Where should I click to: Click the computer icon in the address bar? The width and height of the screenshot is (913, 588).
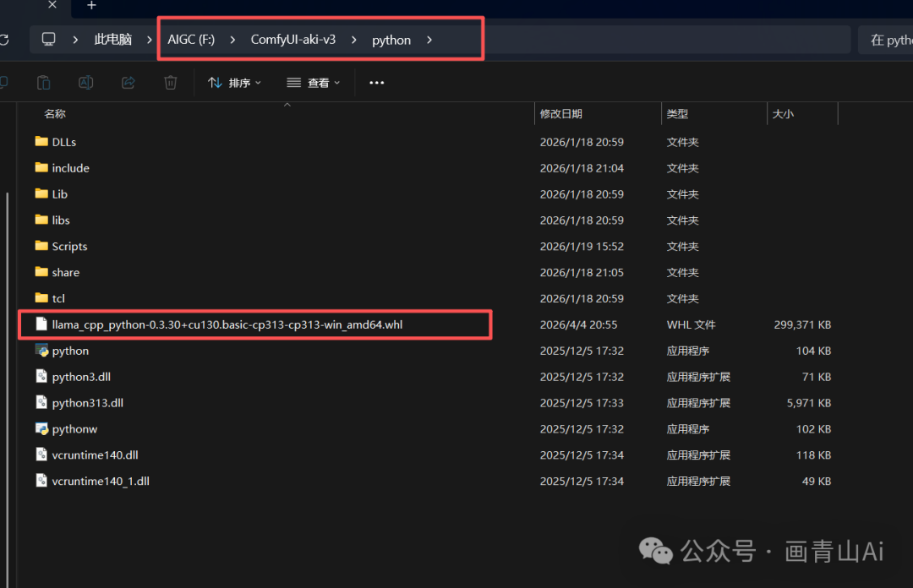(x=48, y=38)
